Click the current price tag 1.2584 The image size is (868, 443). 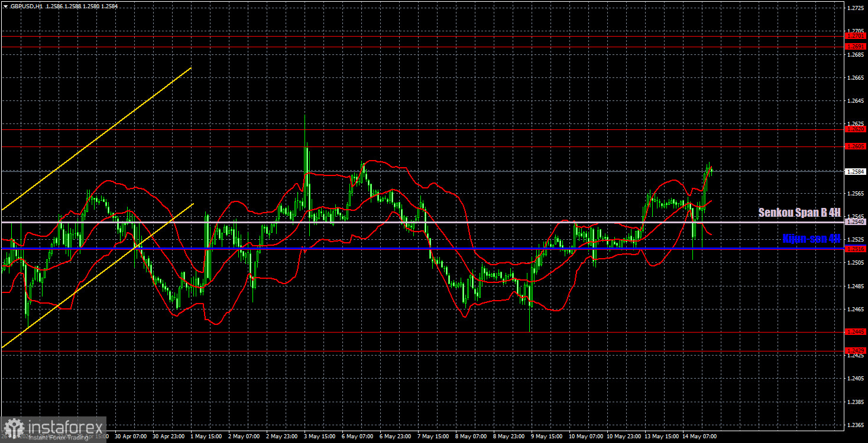point(856,171)
